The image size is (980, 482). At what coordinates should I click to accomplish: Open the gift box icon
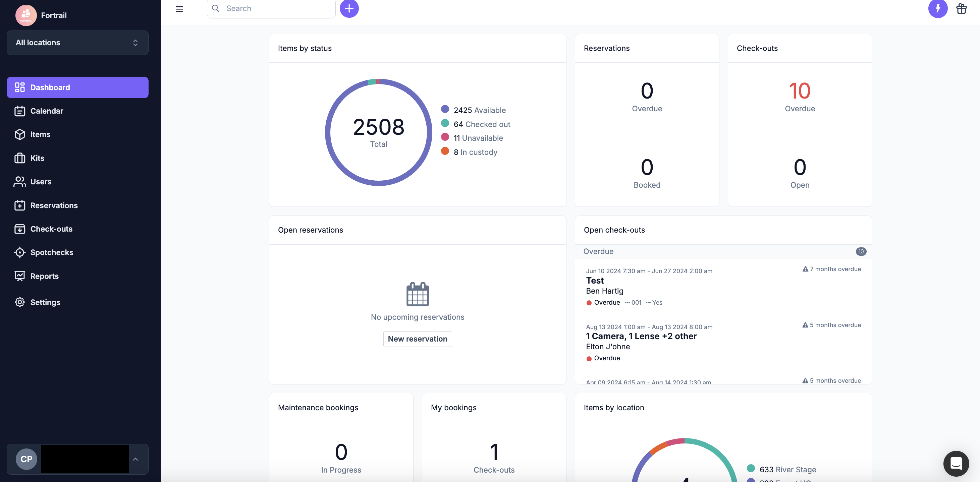point(961,8)
